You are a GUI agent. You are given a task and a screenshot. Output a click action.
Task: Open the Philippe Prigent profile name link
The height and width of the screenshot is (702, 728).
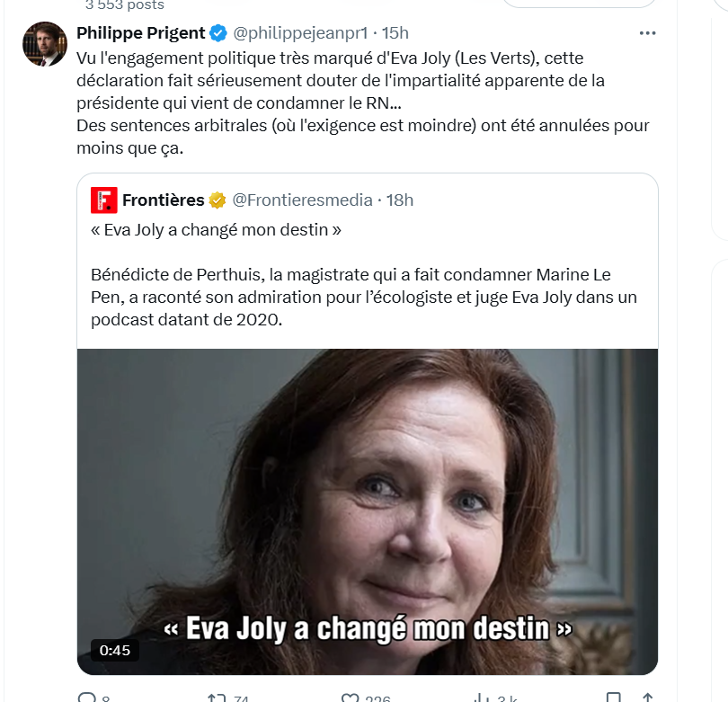click(x=141, y=33)
